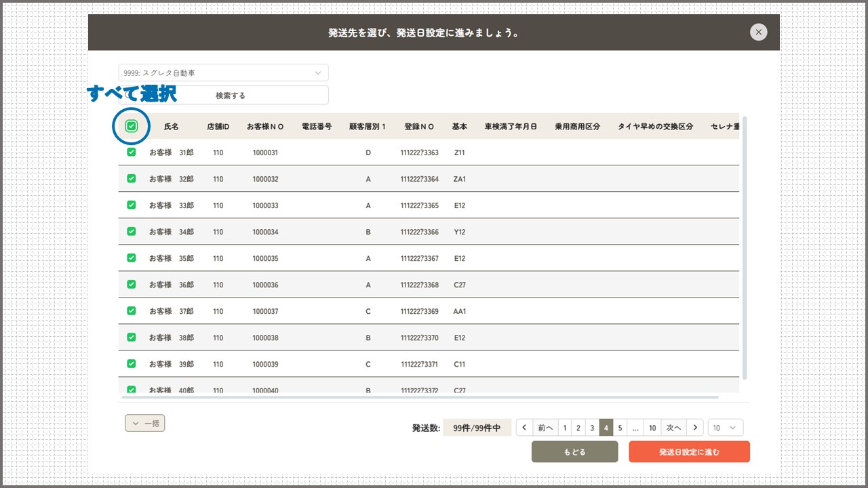This screenshot has height=488, width=868.
Task: Click registration number 11122273364
Action: pos(419,179)
